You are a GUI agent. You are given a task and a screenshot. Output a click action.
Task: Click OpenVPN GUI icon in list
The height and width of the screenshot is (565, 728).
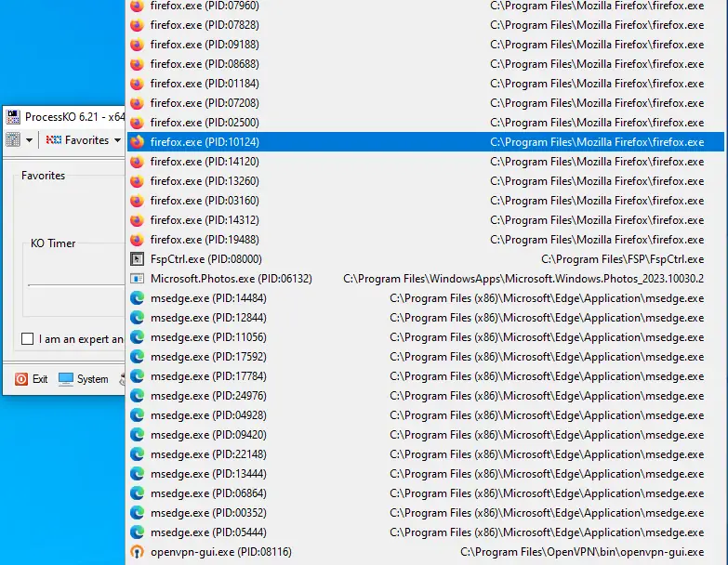coord(137,552)
